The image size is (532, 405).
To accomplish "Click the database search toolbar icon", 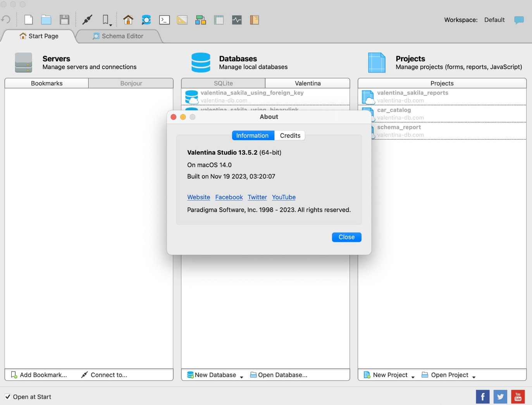I will (x=146, y=19).
